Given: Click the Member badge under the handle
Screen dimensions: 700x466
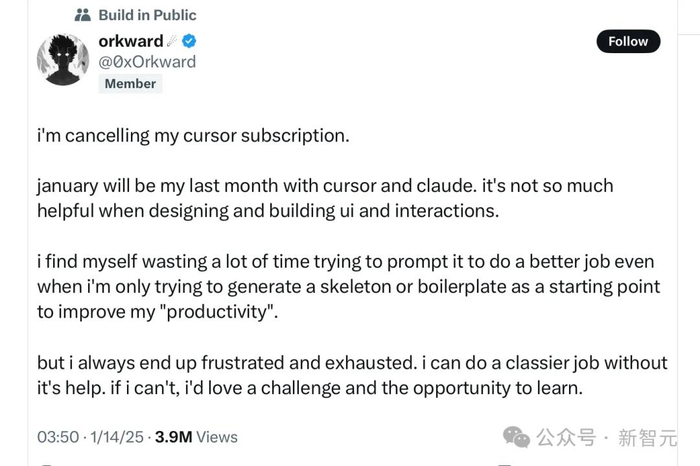Looking at the screenshot, I should tap(130, 84).
